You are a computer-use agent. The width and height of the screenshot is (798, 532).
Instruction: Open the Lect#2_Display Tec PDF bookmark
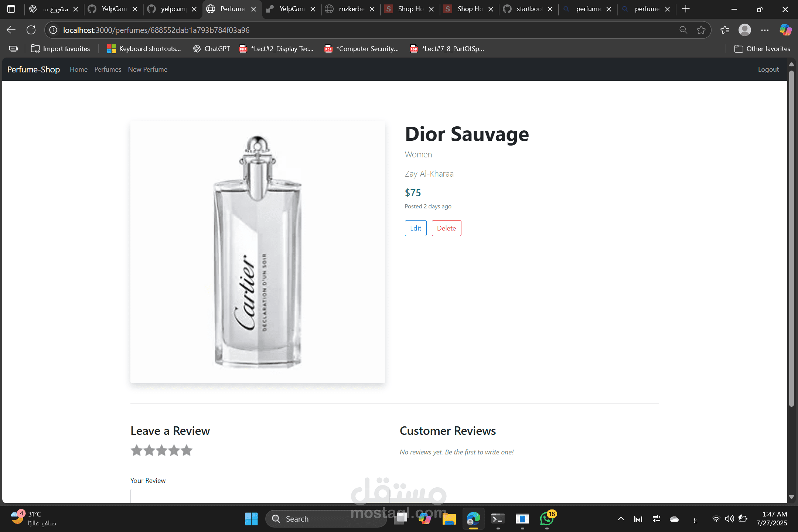277,49
